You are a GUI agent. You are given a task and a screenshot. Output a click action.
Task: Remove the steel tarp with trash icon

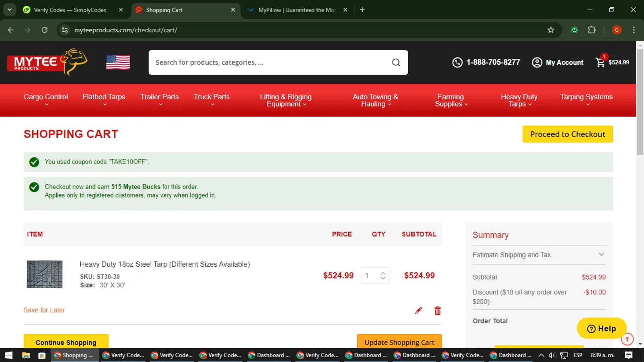click(x=437, y=310)
